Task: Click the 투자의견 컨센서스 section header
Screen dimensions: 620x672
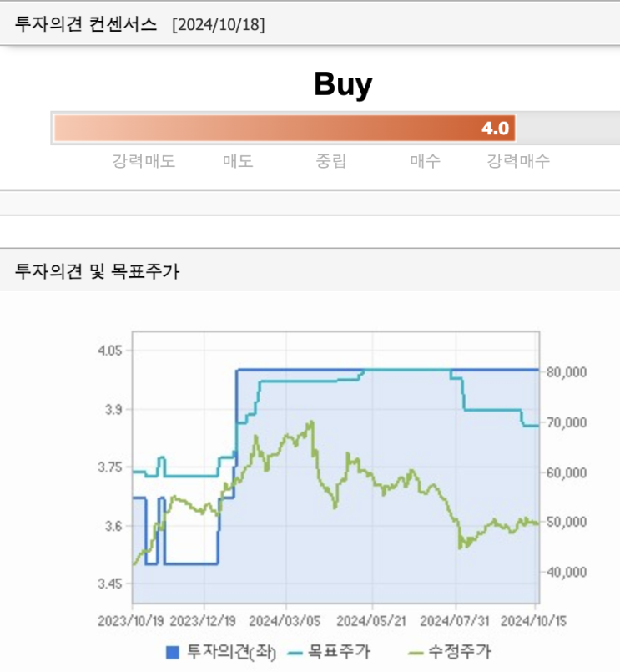Action: [x=86, y=24]
